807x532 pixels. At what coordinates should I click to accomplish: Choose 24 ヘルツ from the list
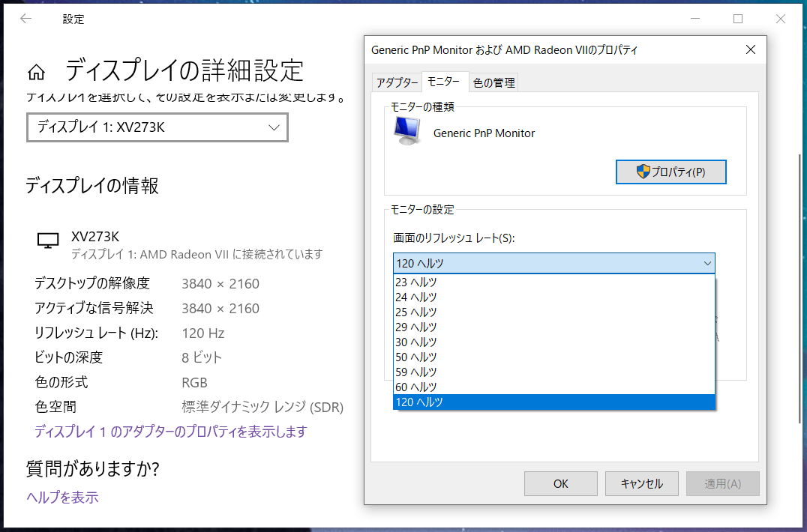click(x=553, y=297)
